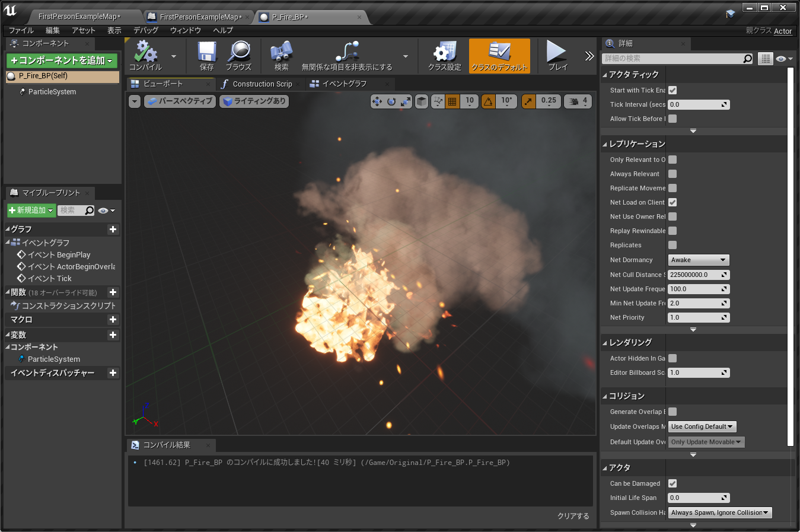800x532 pixels.
Task: Open the Net Dormancy dropdown
Action: tap(698, 260)
